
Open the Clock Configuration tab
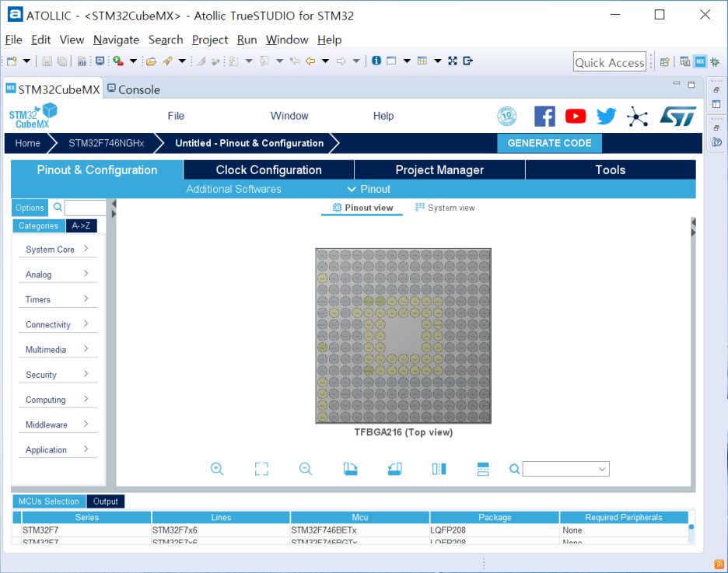tap(268, 169)
